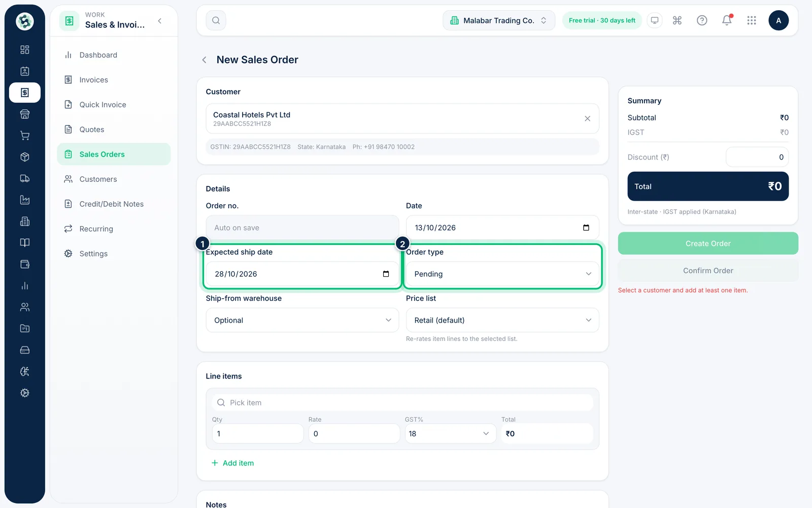The width and height of the screenshot is (812, 508).
Task: Expand the Ship-from warehouse dropdown
Action: 302,320
